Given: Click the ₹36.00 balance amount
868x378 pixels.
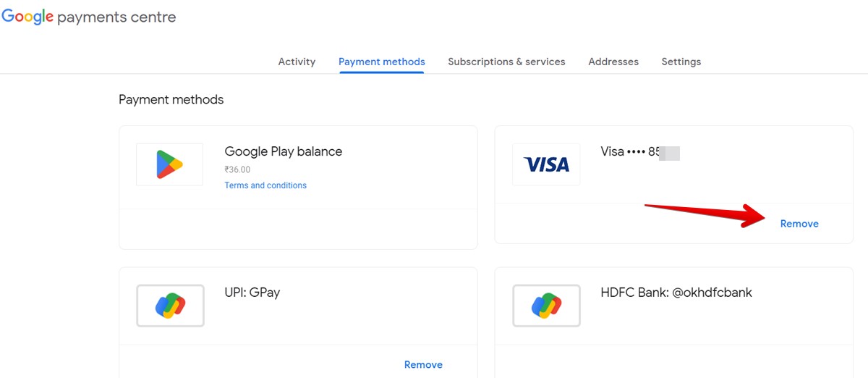Looking at the screenshot, I should coord(237,169).
